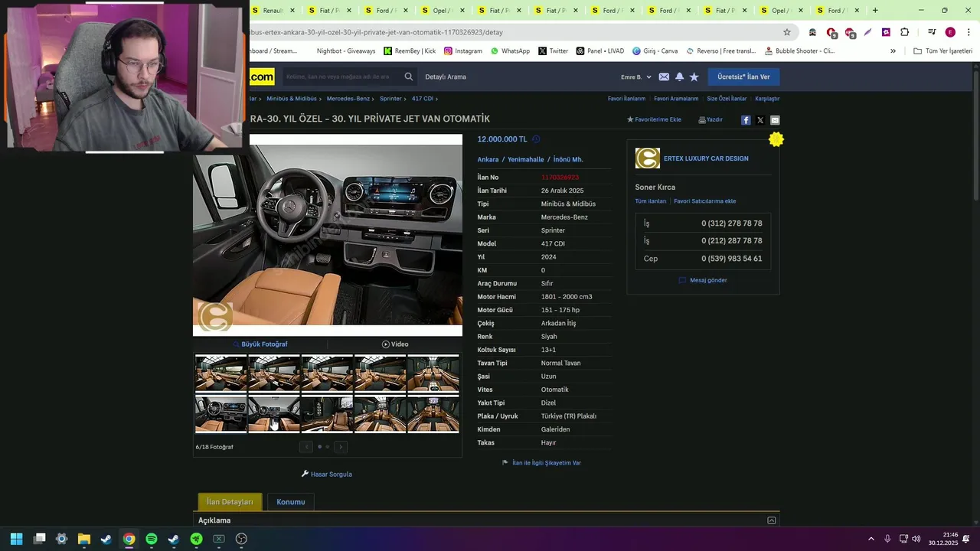
Task: Click the Ücretsiz* İlan Ver button
Action: (743, 77)
